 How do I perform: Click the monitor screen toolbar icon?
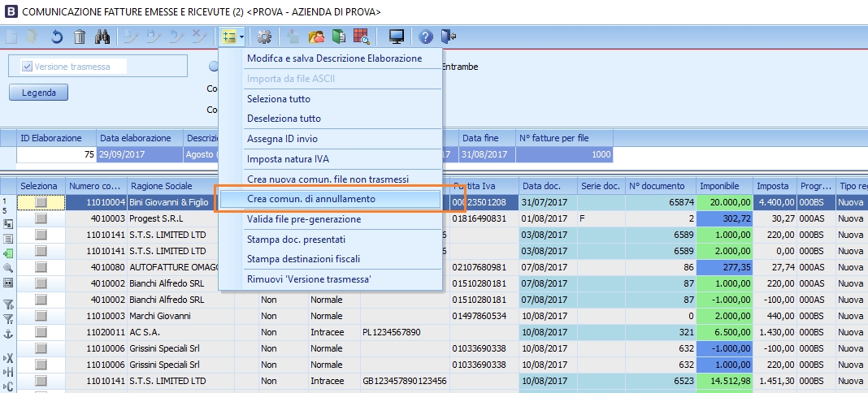coord(397,37)
